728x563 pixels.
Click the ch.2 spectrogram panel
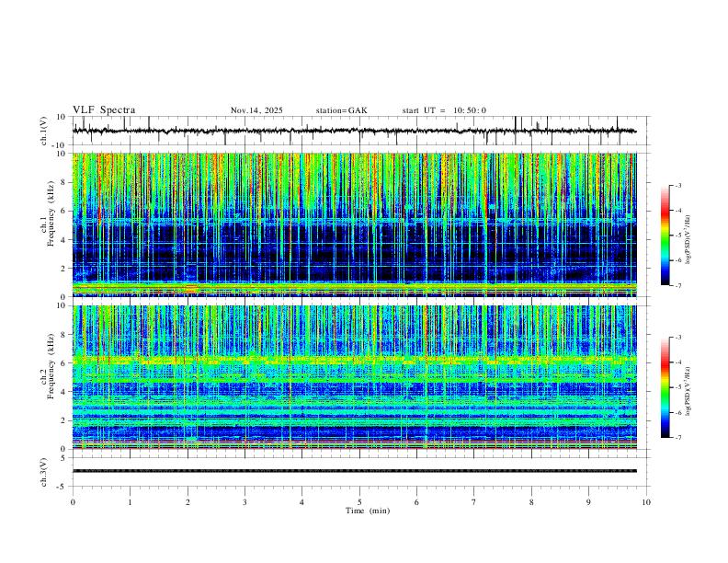point(354,377)
